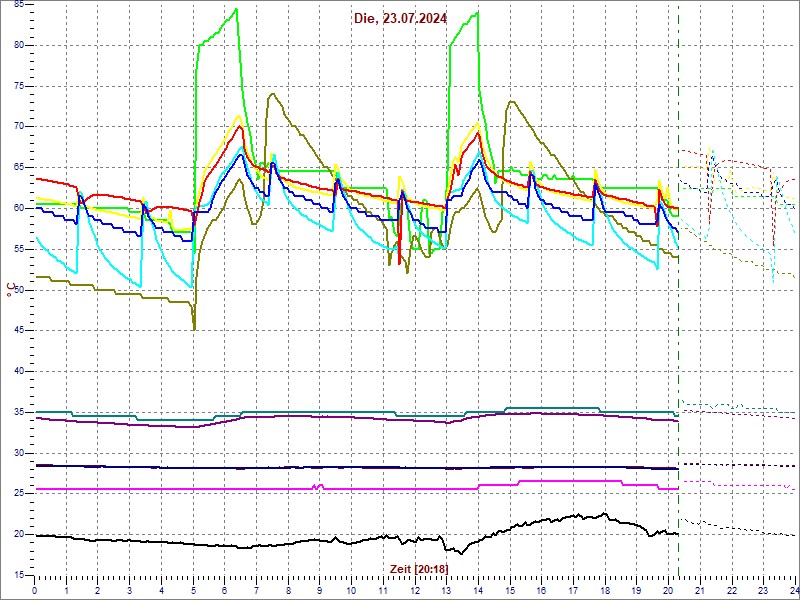Screen dimensions: 800x600
Task: Click the hour 1 label on the time axis
Action: pos(66,590)
